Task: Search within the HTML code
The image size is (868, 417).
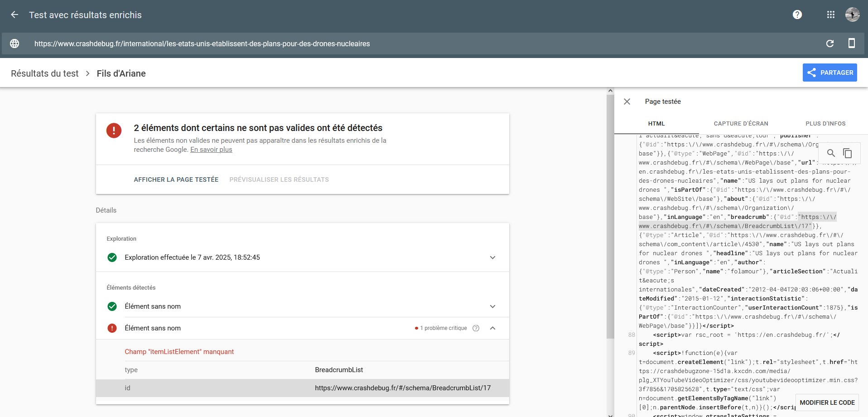Action: (831, 153)
